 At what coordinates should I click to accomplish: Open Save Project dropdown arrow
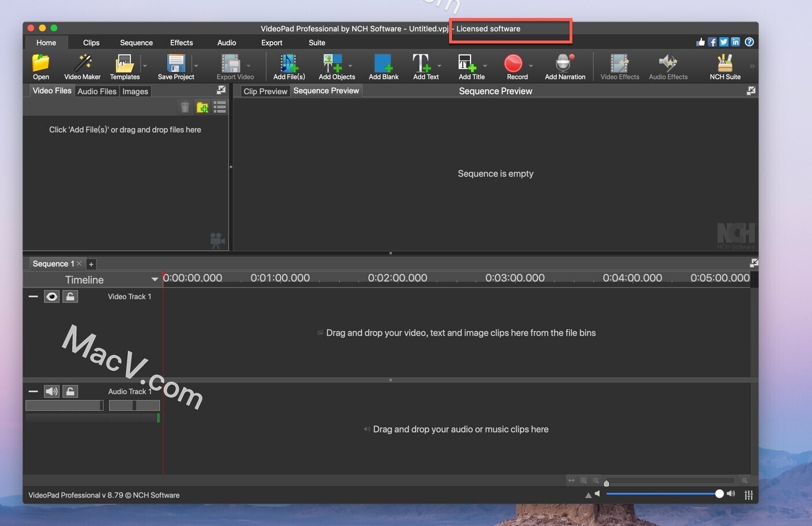[196, 65]
